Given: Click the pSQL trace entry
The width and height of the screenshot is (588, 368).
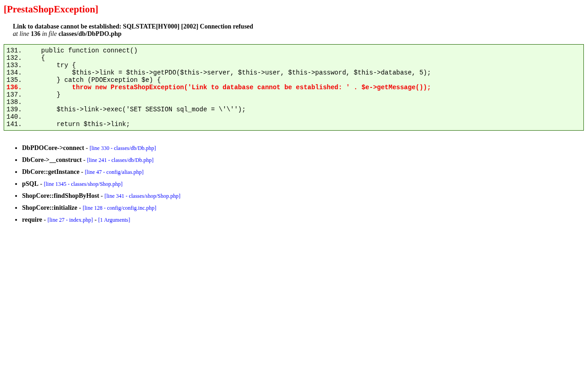Looking at the screenshot, I should (x=30, y=184).
